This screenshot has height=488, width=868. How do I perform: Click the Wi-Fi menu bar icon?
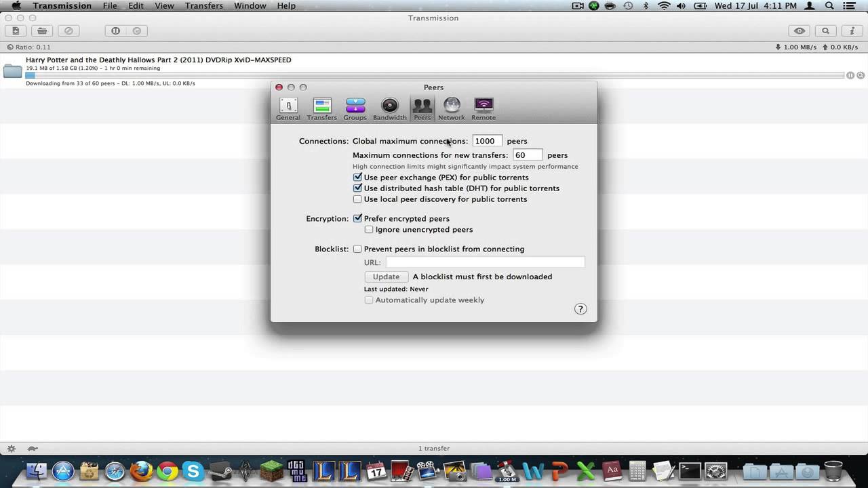click(664, 5)
